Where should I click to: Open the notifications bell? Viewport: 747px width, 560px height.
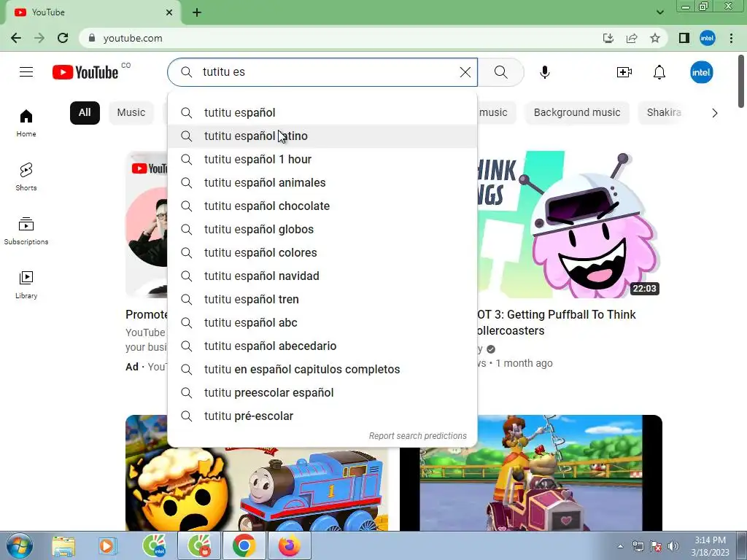[659, 72]
